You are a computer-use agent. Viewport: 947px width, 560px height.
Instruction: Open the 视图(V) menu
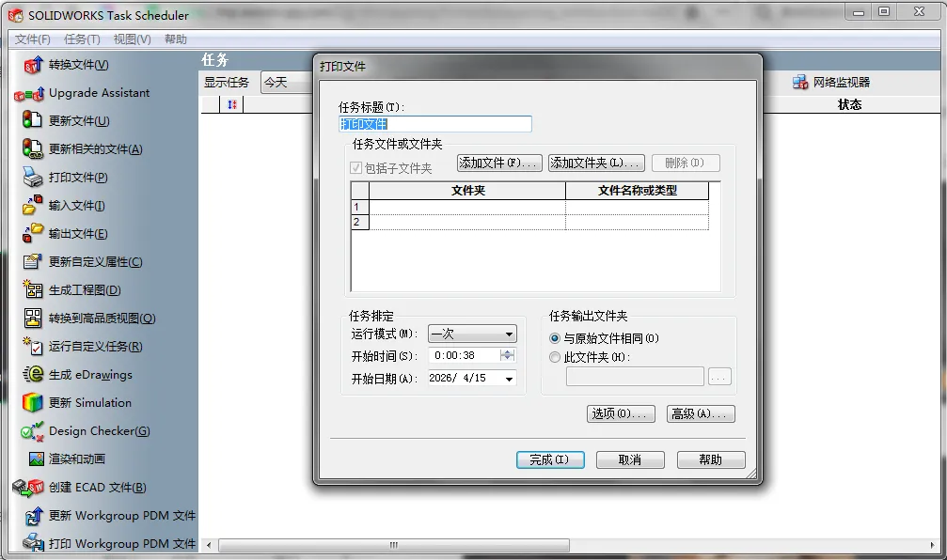pos(133,39)
